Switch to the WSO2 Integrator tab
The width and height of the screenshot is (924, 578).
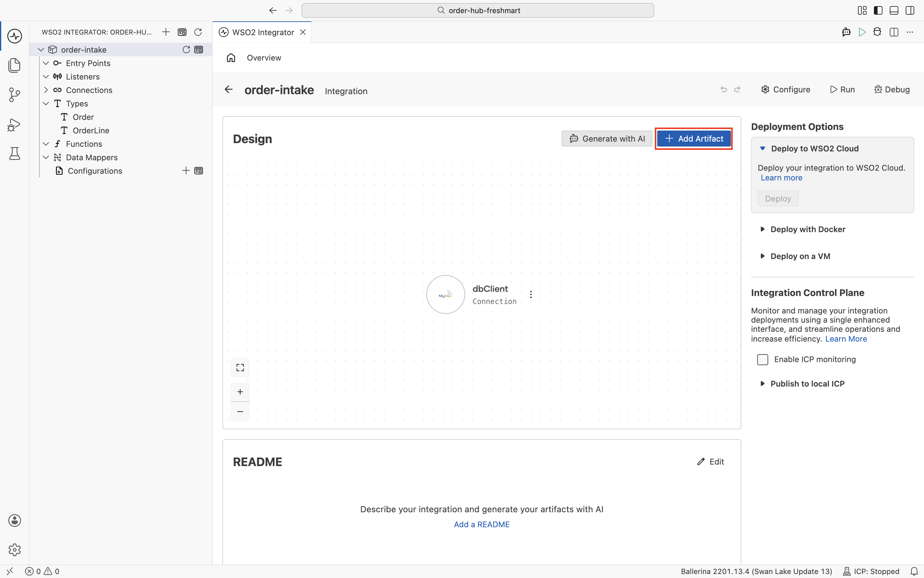click(263, 32)
